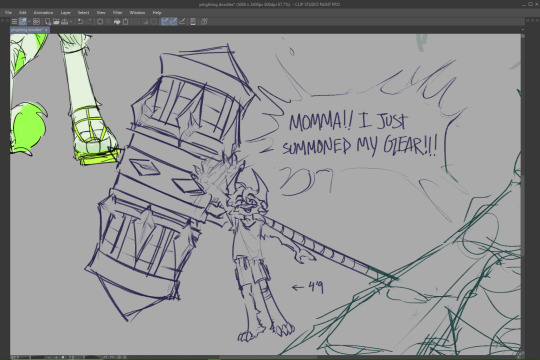Viewport: 540px width, 360px height.
Task: Open the Filter menu
Action: 117,13
